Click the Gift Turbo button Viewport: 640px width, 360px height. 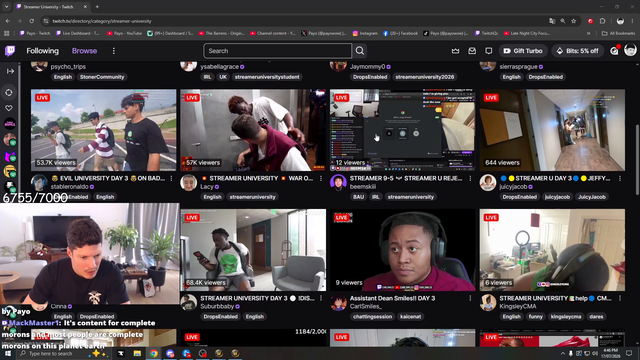point(523,51)
